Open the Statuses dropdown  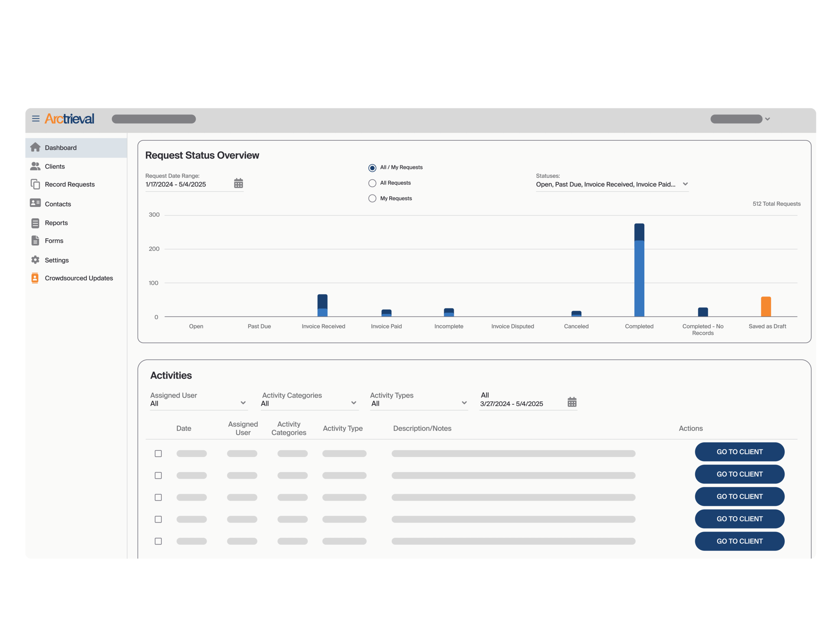[686, 184]
